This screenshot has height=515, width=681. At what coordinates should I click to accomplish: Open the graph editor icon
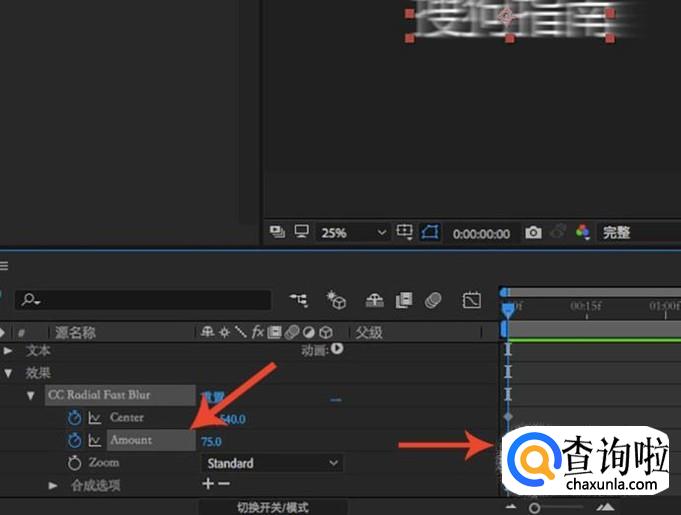tap(472, 300)
